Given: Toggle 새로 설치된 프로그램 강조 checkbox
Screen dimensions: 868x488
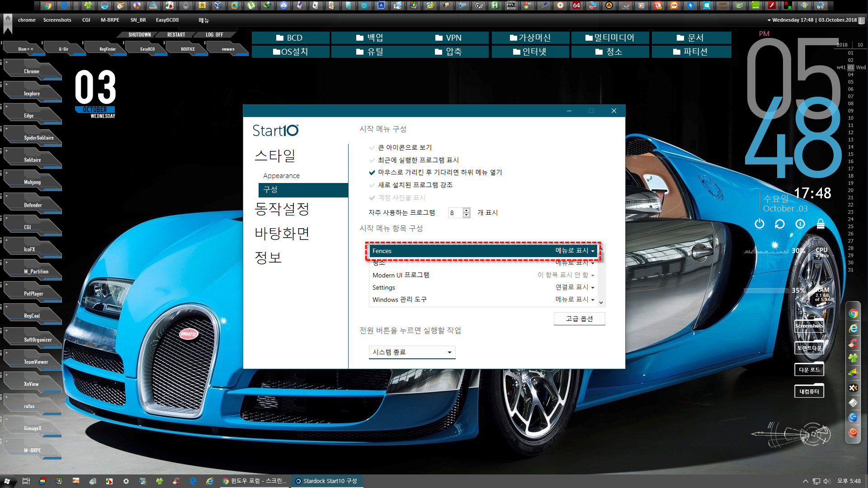Looking at the screenshot, I should tap(372, 185).
